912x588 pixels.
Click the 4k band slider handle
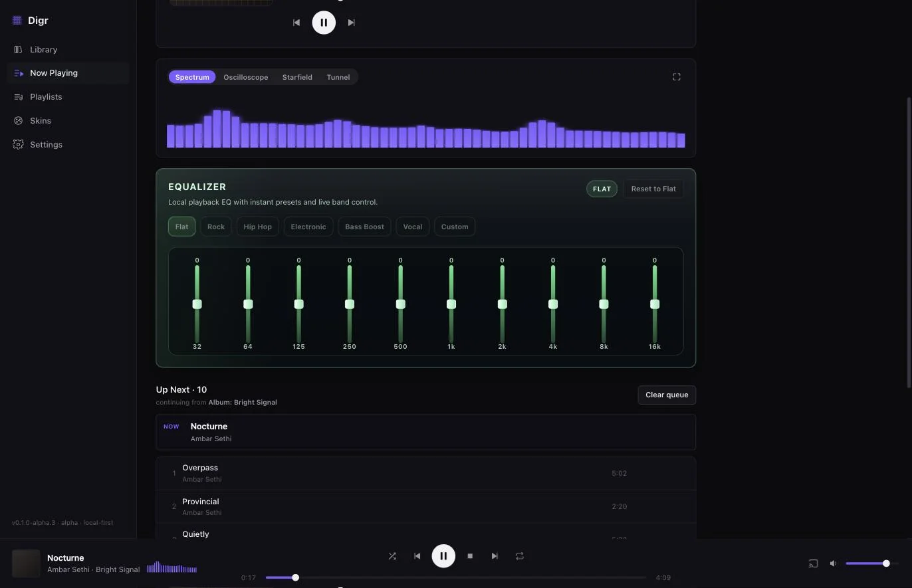[553, 304]
